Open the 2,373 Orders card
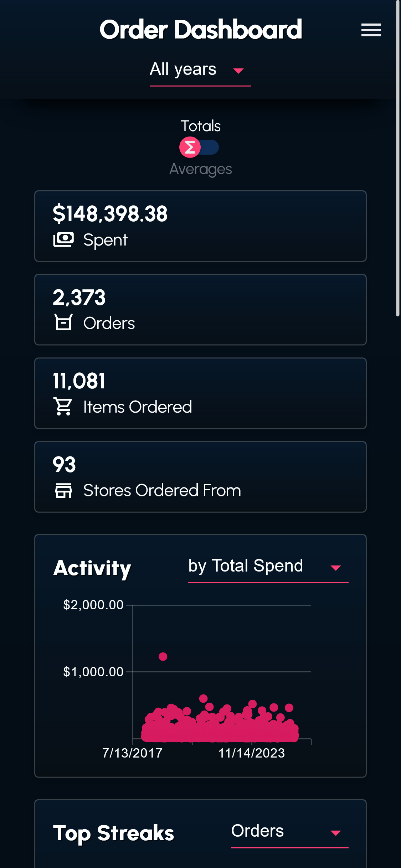 [x=200, y=309]
